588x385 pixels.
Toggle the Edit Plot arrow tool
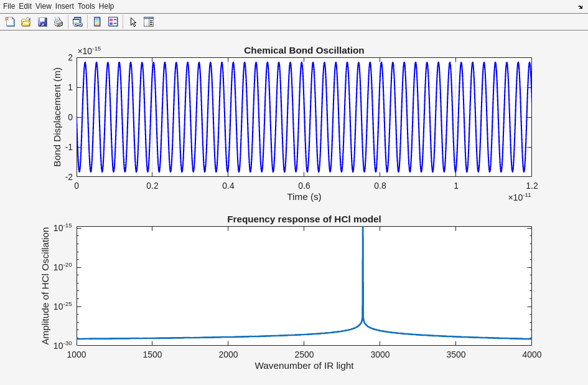click(133, 22)
